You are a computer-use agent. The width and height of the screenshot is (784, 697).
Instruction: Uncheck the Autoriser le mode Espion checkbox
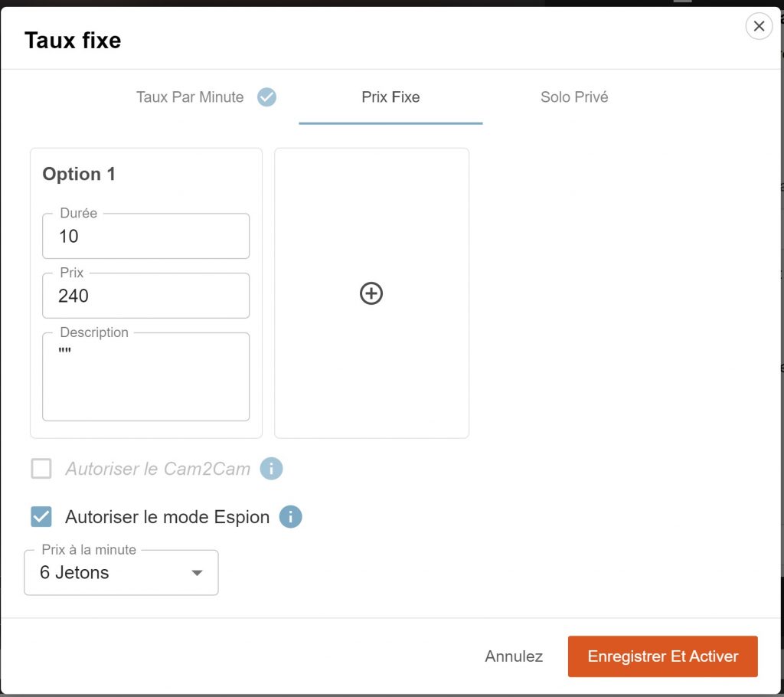click(x=41, y=517)
